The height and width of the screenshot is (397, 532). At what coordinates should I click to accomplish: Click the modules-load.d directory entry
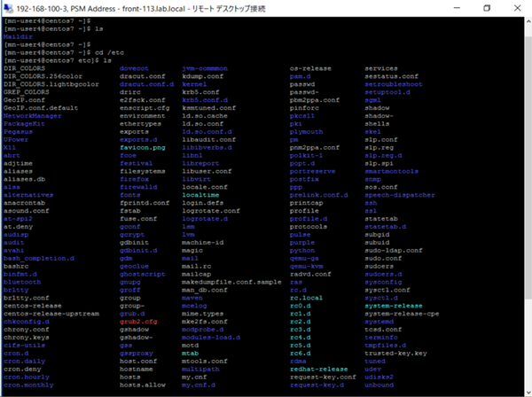pos(211,338)
